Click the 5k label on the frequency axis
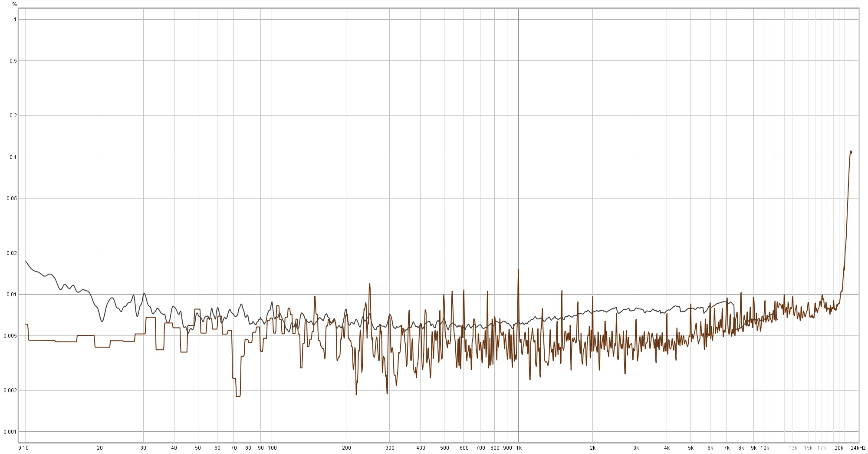This screenshot has height=454, width=868. [x=691, y=448]
